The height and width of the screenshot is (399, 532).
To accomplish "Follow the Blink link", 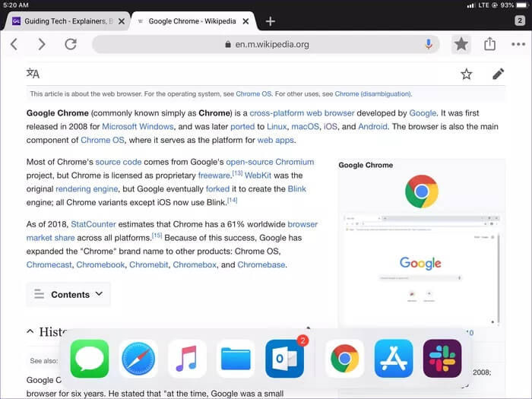I will 297,189.
